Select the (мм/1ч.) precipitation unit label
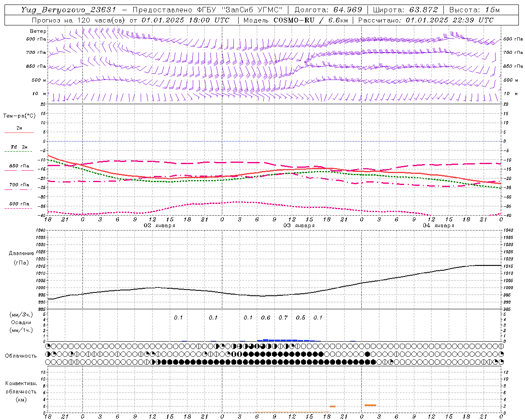The image size is (525, 420). (21, 330)
